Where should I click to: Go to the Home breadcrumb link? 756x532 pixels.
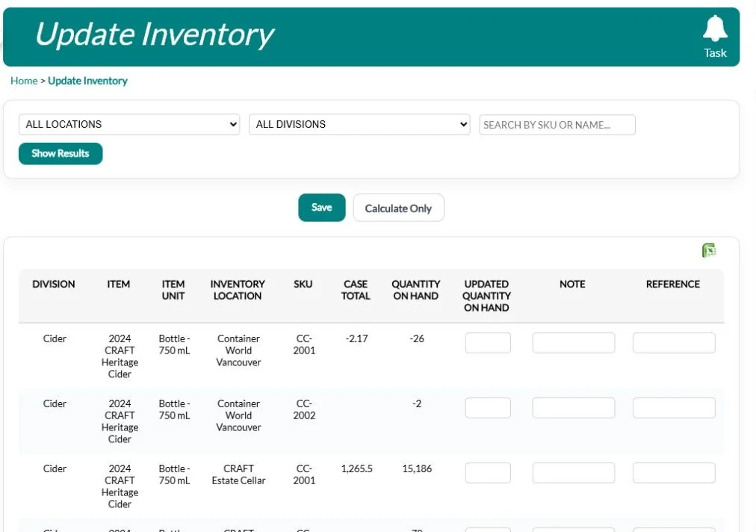click(24, 81)
